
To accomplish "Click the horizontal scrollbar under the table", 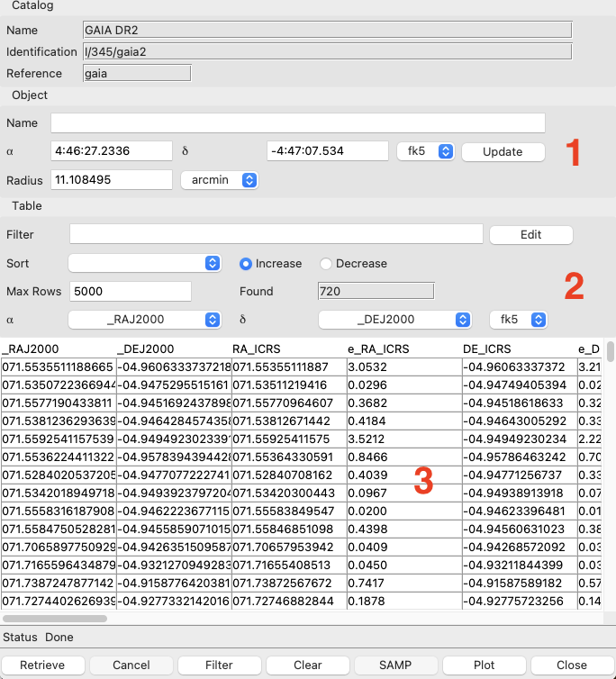I will [54, 619].
